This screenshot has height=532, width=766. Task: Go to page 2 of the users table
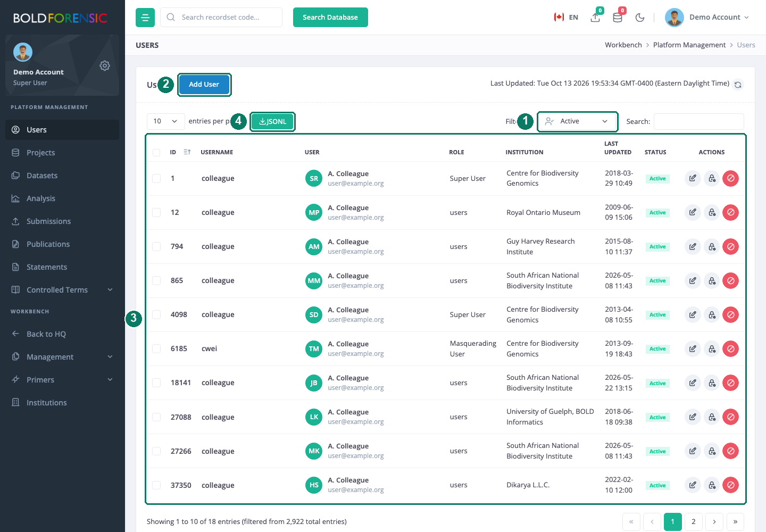pyautogui.click(x=694, y=522)
